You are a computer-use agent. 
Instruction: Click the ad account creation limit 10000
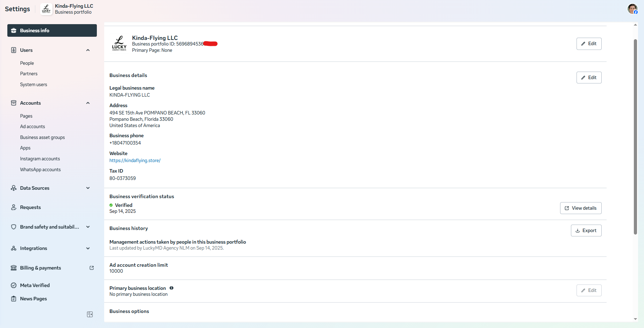pos(116,271)
